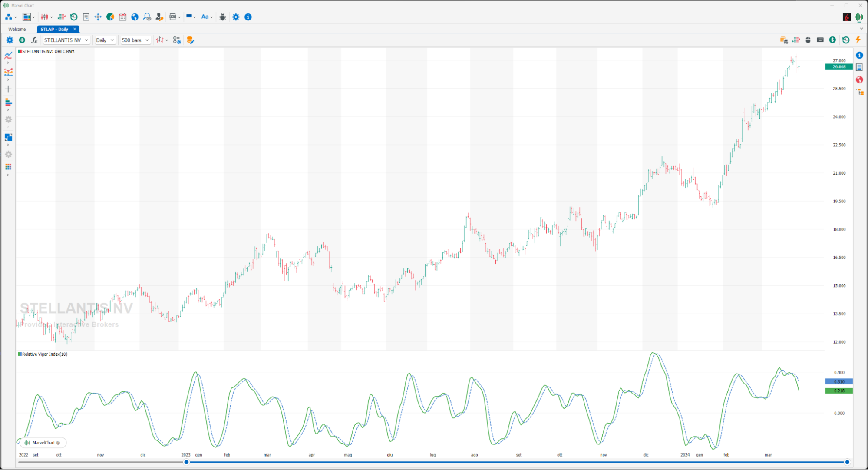Open the workspace hierarchy icon in top toolbar
Screen dimensions: 868x470
9,17
